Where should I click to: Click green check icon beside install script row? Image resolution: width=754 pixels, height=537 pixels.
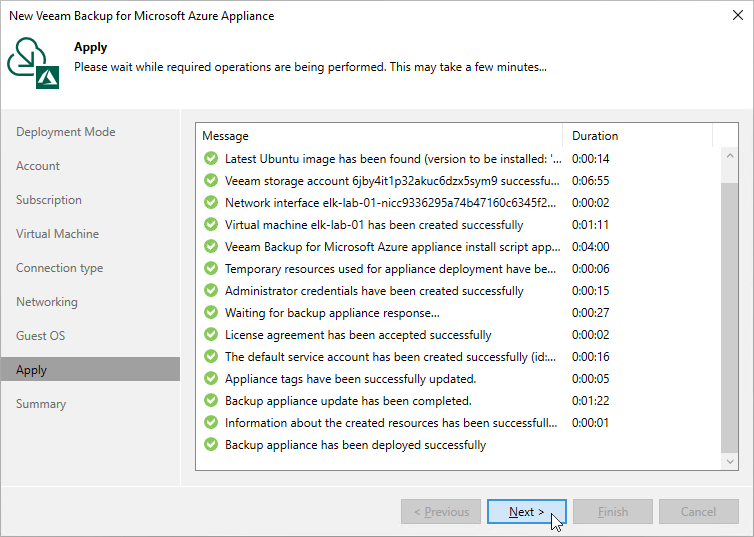(x=211, y=247)
